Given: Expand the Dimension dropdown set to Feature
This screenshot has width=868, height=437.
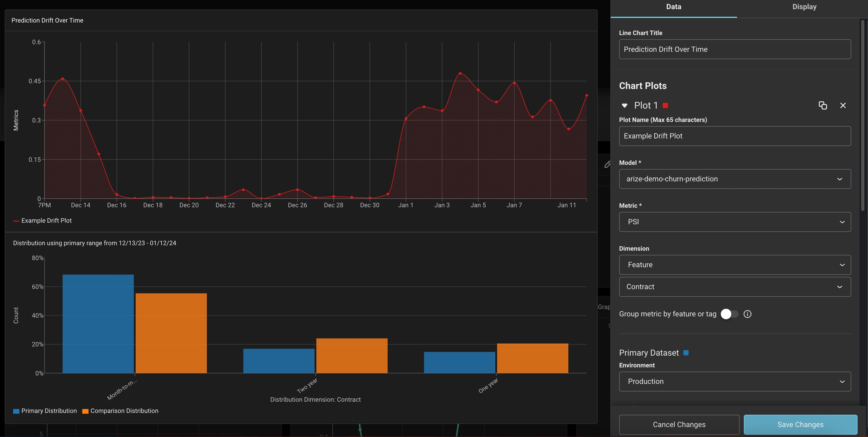Looking at the screenshot, I should pos(735,265).
